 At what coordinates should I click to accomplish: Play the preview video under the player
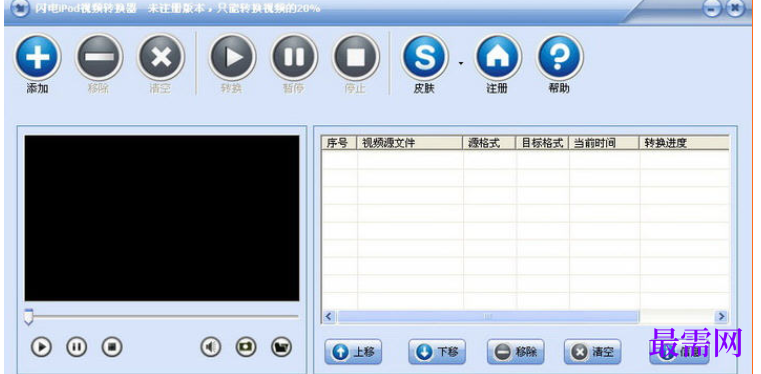pyautogui.click(x=41, y=347)
